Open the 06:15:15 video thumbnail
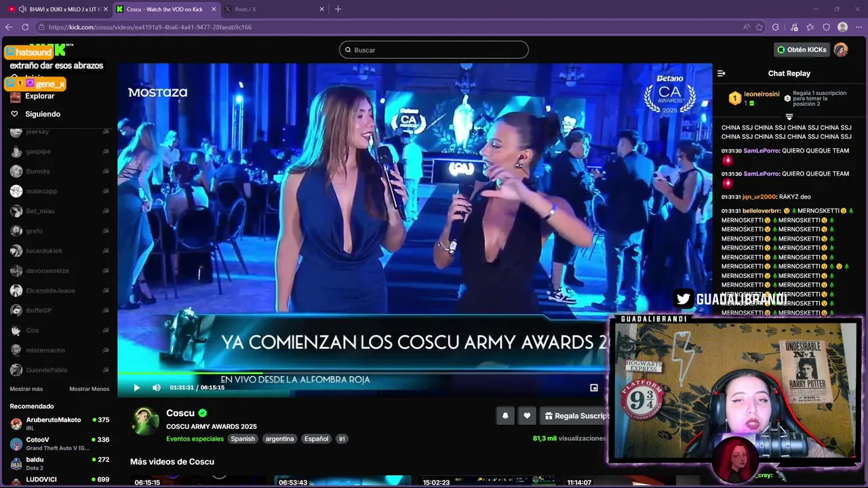 tap(199, 481)
